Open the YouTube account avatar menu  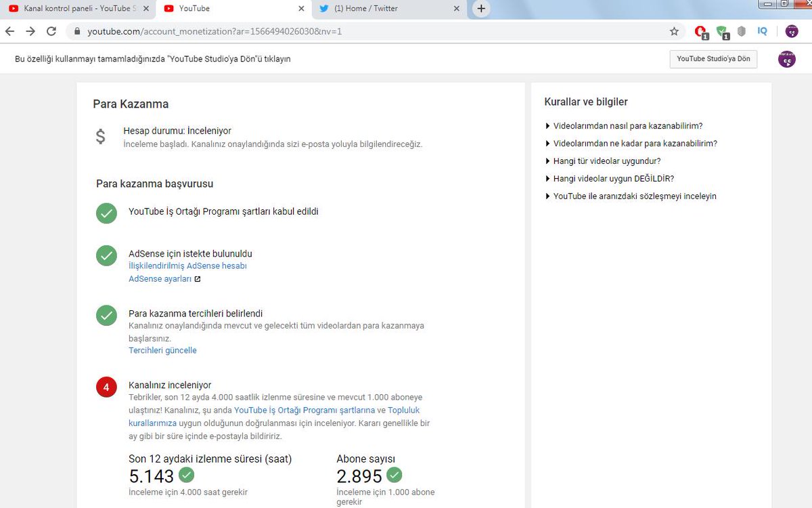point(787,59)
